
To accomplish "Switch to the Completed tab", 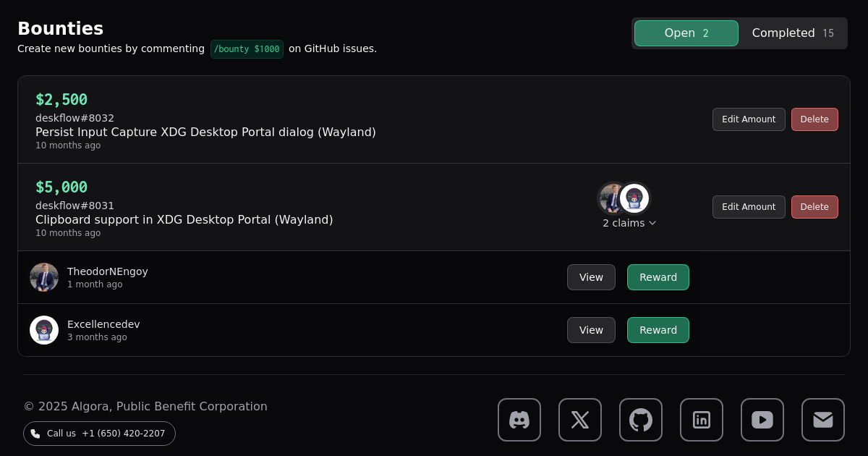I will click(792, 33).
